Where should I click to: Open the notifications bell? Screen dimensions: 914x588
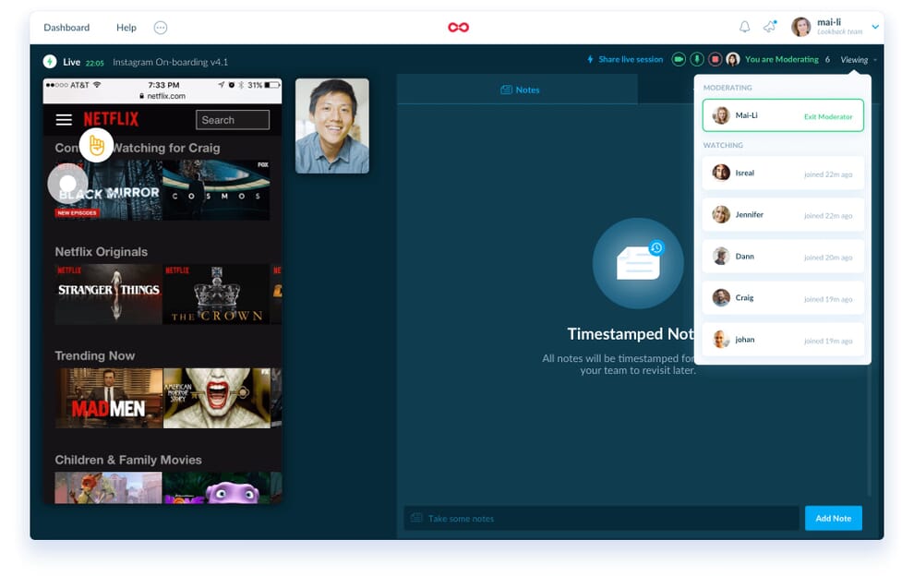coord(744,27)
